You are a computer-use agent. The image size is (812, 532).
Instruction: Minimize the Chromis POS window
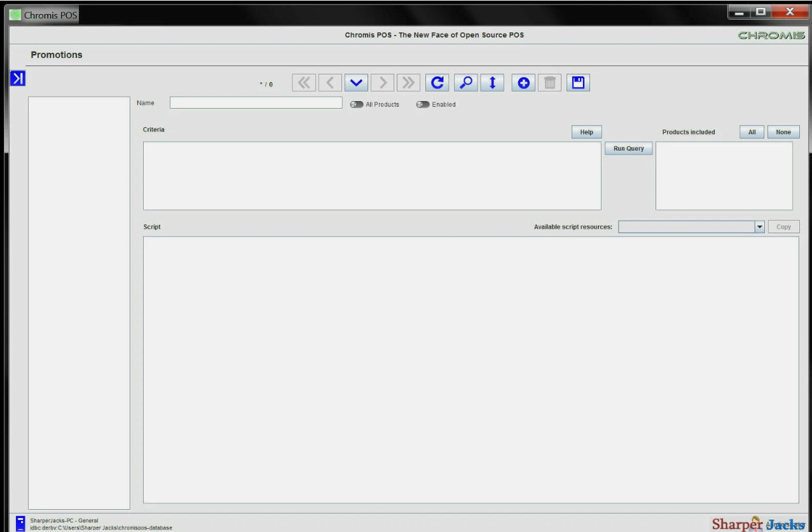739,11
